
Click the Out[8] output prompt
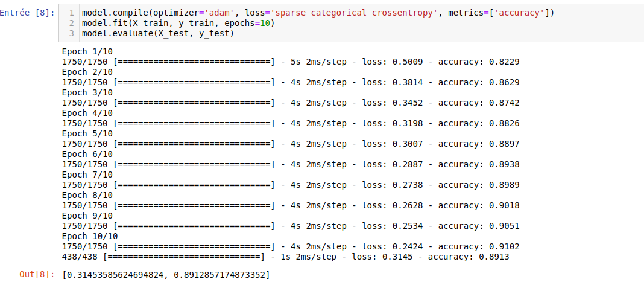click(37, 275)
